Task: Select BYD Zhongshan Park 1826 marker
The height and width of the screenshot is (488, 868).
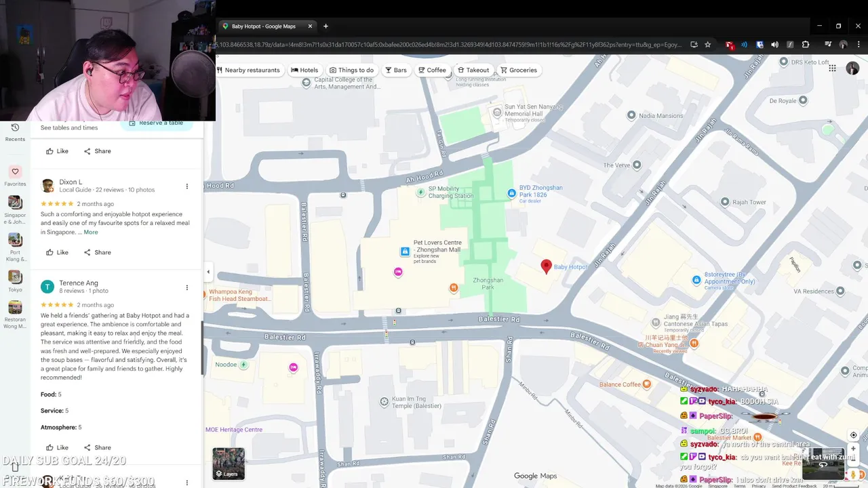Action: click(512, 193)
